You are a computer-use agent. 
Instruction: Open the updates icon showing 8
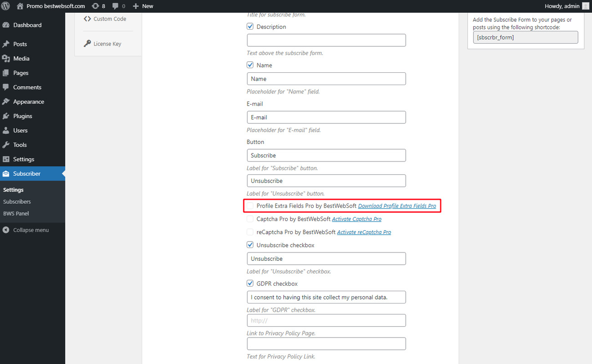tap(95, 6)
